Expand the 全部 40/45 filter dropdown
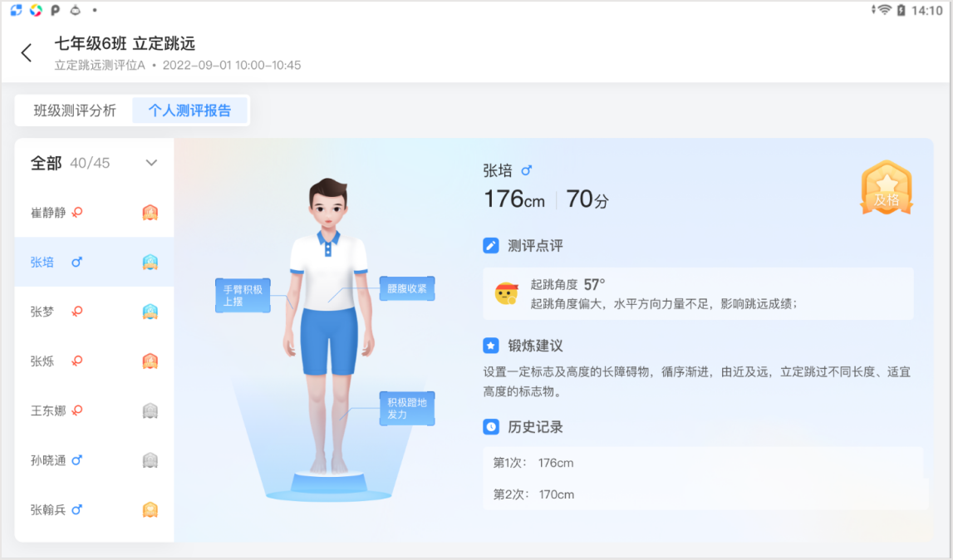 click(x=151, y=162)
